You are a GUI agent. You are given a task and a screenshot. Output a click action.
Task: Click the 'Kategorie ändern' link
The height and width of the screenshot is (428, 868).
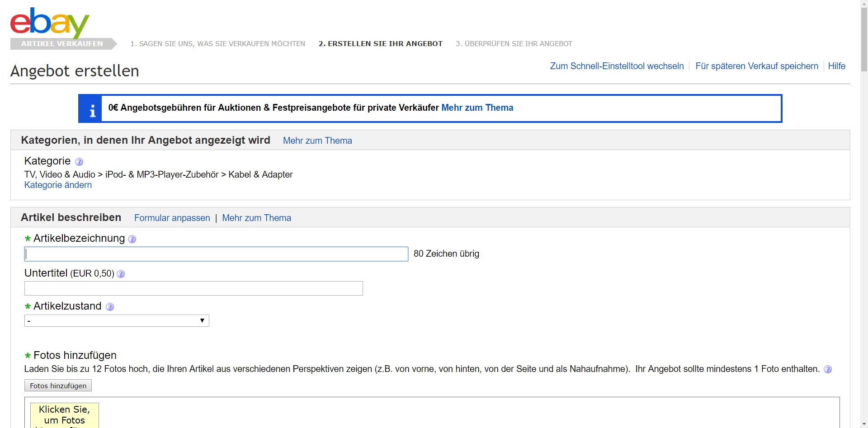[58, 185]
